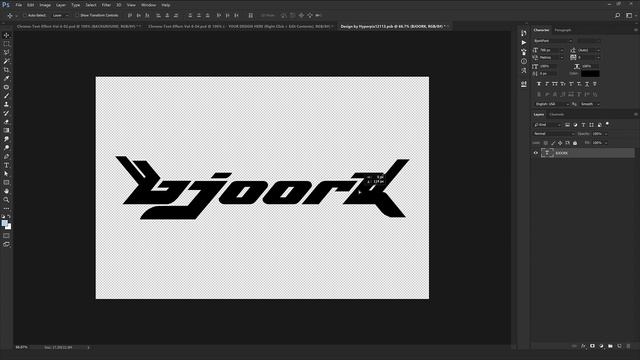This screenshot has height=360, width=640.
Task: Select the Spot Healing Brush tool
Action: (7, 87)
